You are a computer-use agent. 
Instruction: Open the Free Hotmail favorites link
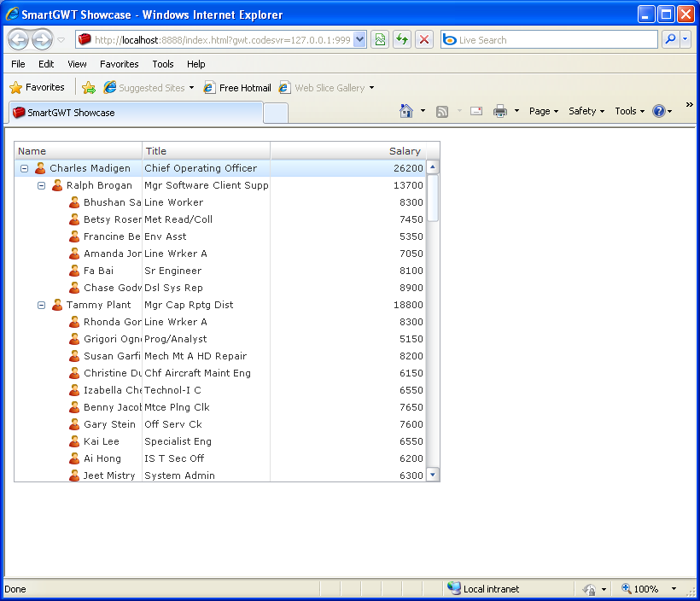click(x=237, y=88)
